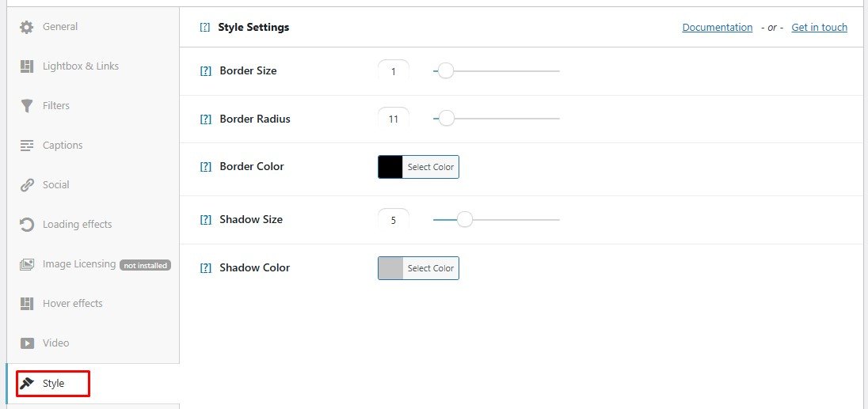The height and width of the screenshot is (409, 868).
Task: Click the General gear icon
Action: 27,27
